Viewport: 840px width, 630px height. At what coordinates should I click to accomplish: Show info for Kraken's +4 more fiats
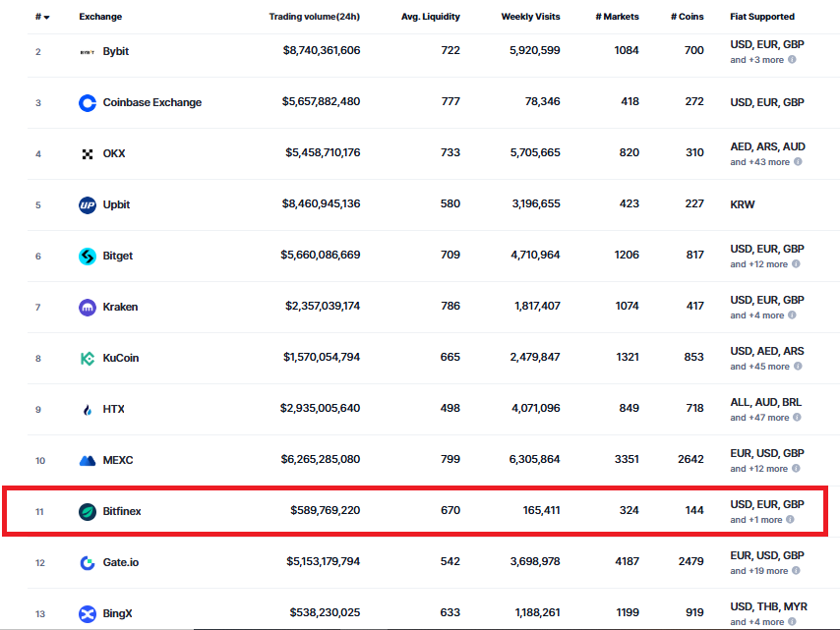pyautogui.click(x=792, y=315)
